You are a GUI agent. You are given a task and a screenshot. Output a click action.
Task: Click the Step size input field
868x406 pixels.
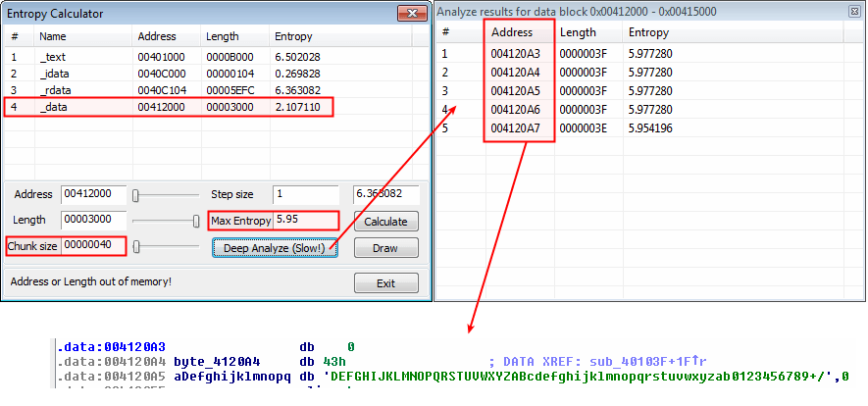(x=308, y=194)
